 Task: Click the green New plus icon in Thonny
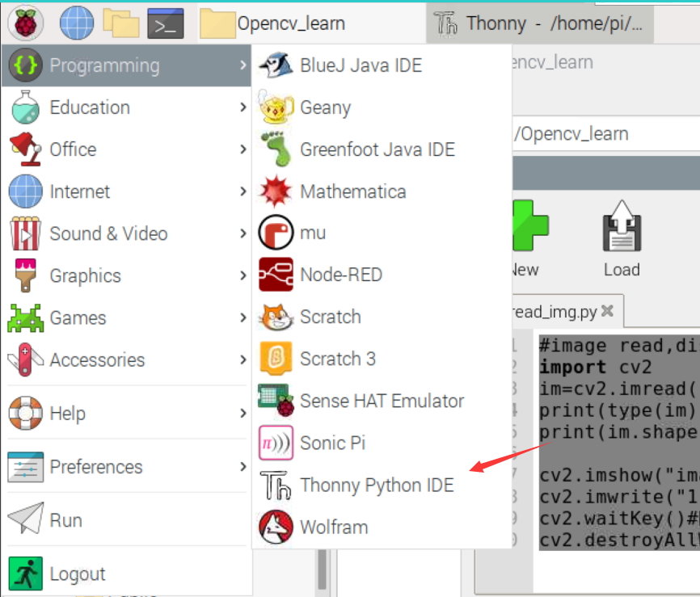click(x=530, y=225)
